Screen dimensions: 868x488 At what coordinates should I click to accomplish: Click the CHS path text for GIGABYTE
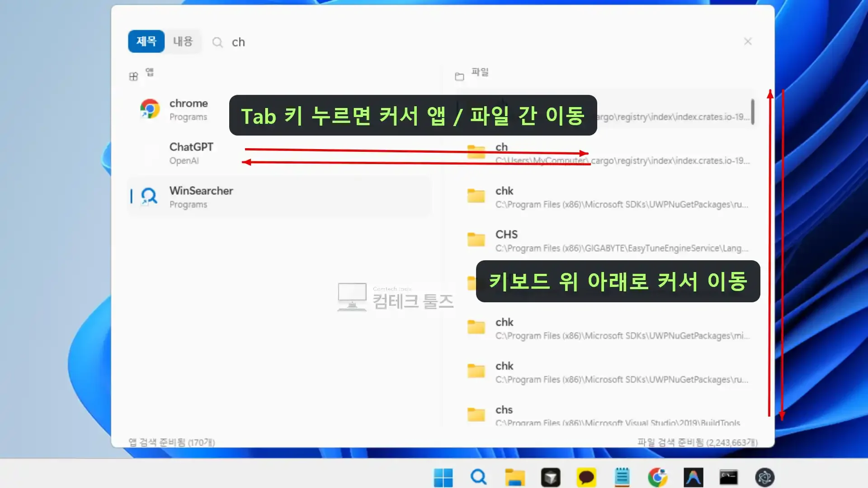(622, 249)
